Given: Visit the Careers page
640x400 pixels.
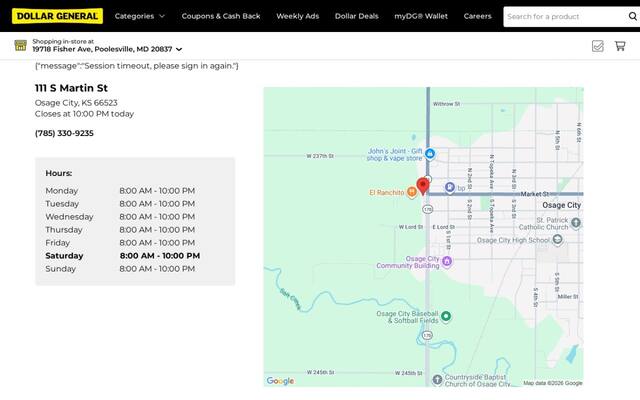Looking at the screenshot, I should point(478,16).
